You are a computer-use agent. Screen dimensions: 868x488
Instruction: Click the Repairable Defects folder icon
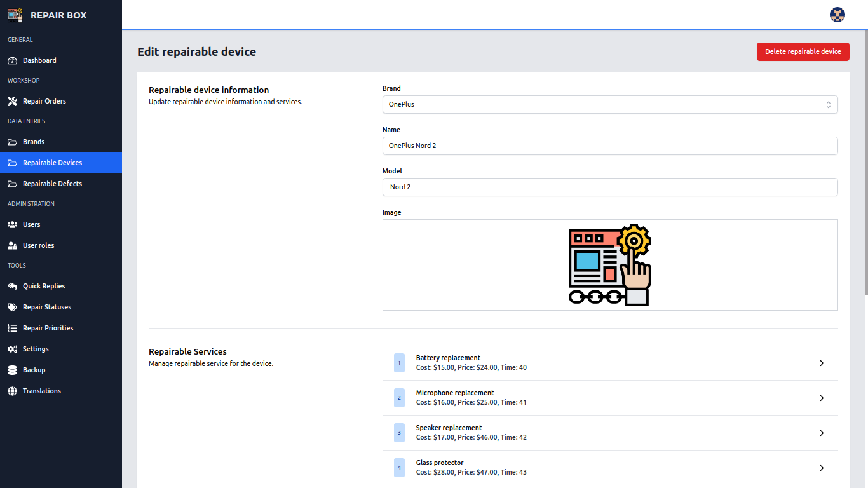click(12, 184)
